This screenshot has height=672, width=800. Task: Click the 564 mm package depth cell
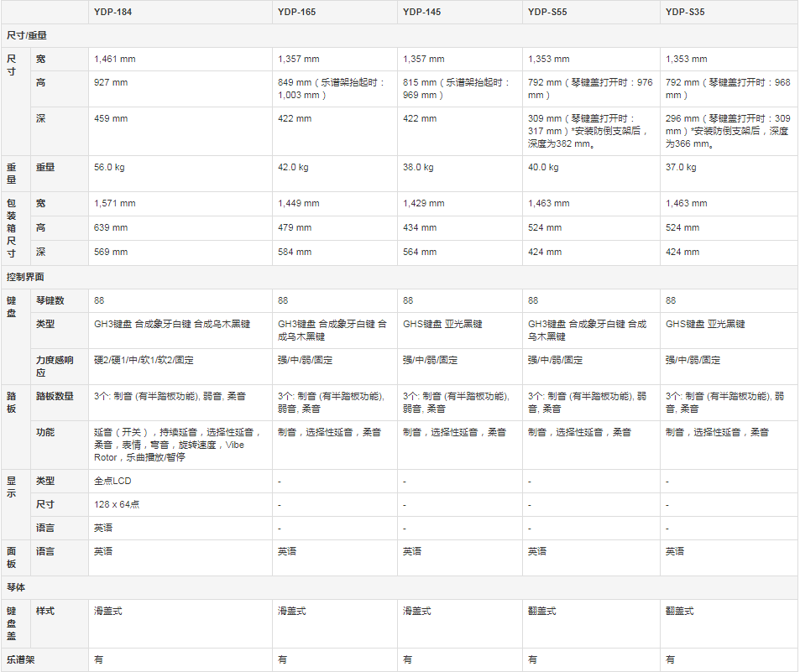click(x=460, y=253)
